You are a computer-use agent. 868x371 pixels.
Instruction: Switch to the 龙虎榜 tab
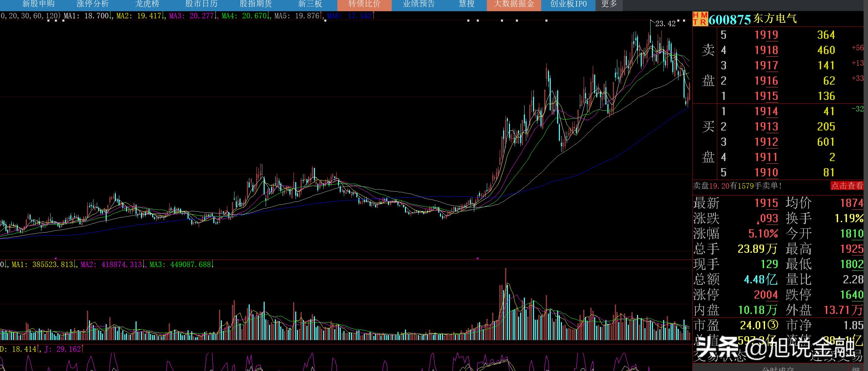coord(147,4)
